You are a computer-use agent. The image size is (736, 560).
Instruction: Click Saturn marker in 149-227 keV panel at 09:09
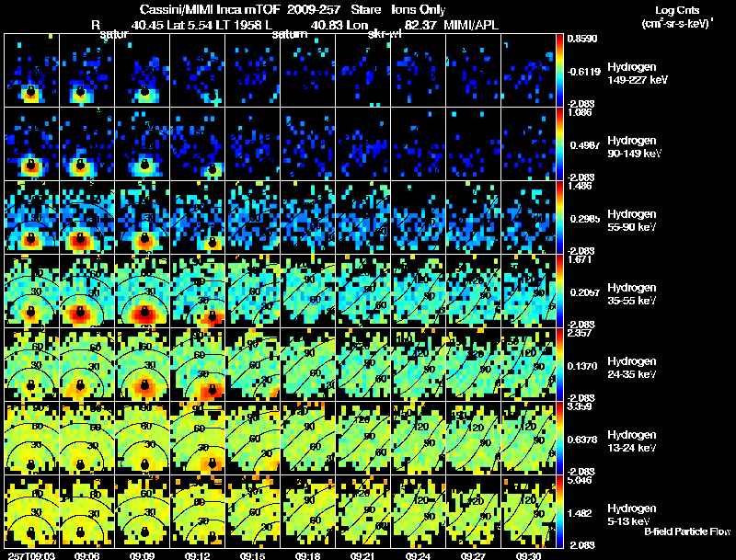click(144, 91)
